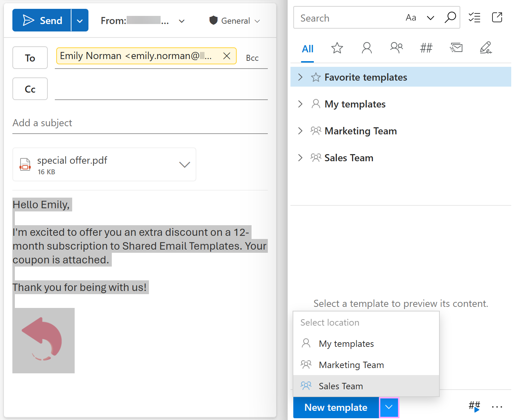Select the ## shortcuts tab
The image size is (513, 420).
coord(426,48)
